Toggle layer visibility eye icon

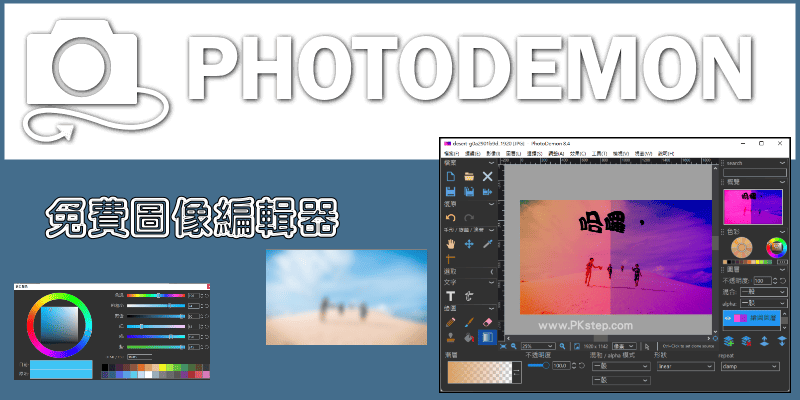[729, 317]
